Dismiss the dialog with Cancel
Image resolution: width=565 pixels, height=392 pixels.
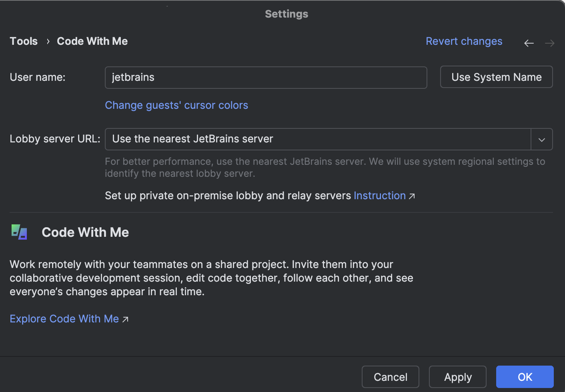pyautogui.click(x=390, y=377)
